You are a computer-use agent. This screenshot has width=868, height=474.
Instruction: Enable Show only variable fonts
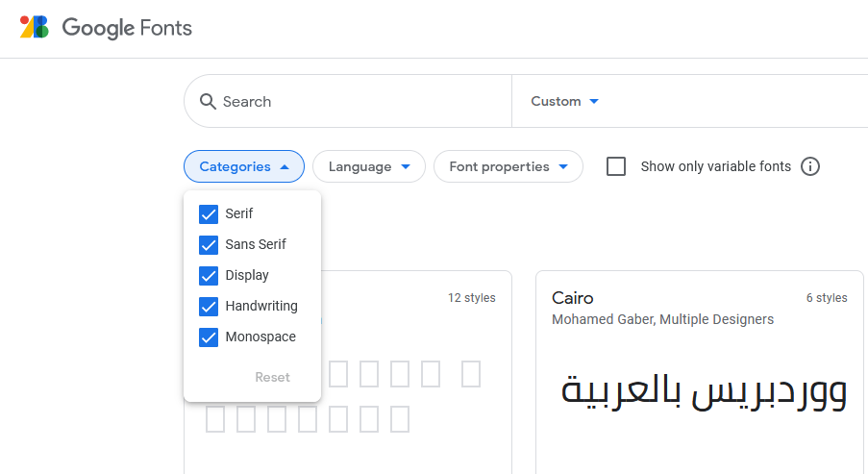click(616, 166)
